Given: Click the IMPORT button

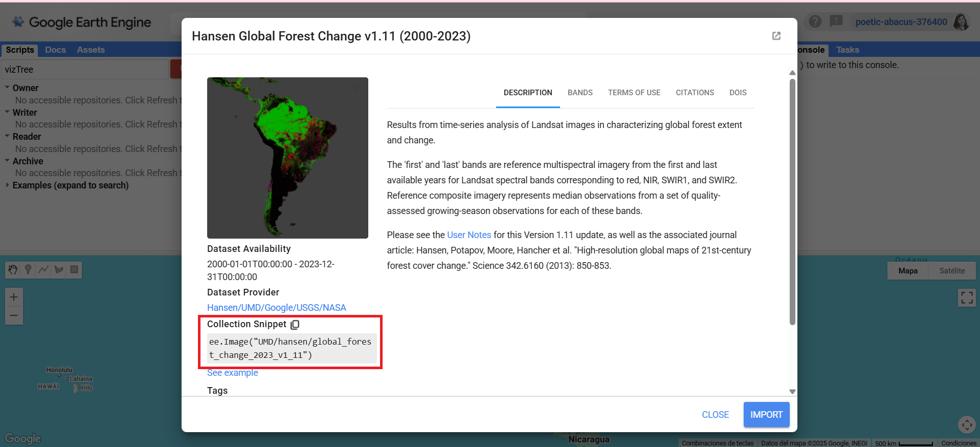Looking at the screenshot, I should pyautogui.click(x=766, y=415).
